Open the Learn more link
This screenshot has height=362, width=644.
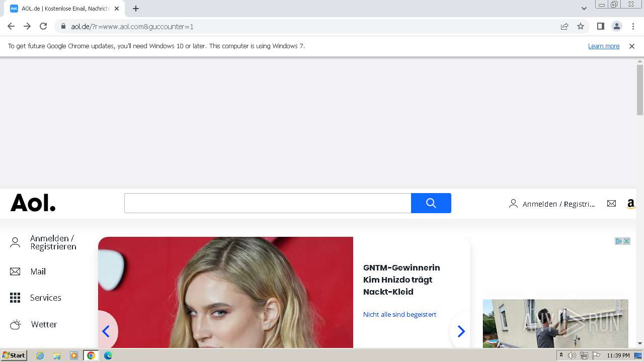point(604,46)
